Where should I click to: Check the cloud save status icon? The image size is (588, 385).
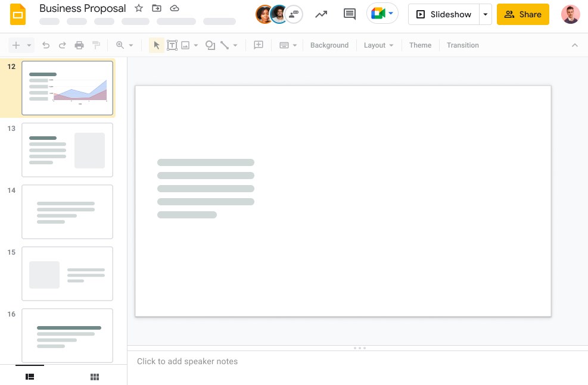coord(175,8)
